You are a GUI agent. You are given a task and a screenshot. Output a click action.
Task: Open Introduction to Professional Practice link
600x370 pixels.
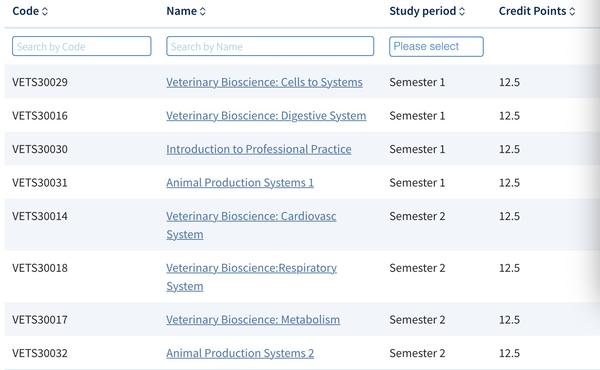(x=259, y=149)
